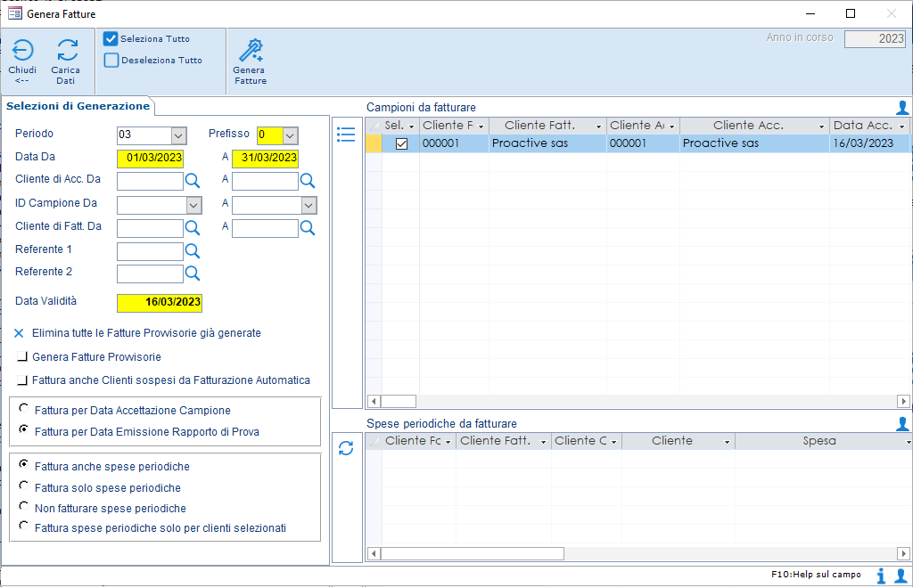The width and height of the screenshot is (913, 588).
Task: Click Spese periodiche grid scroll left arrow
Action: [374, 553]
